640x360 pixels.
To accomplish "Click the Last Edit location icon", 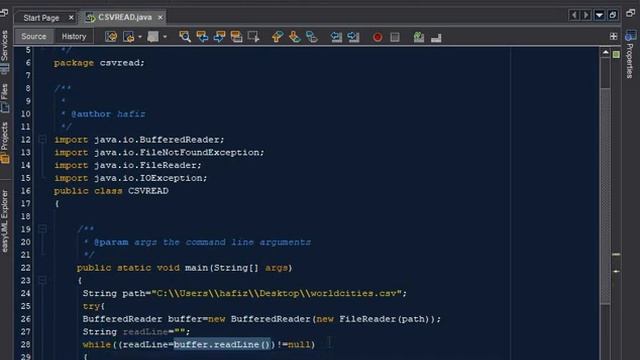I will click(x=111, y=37).
